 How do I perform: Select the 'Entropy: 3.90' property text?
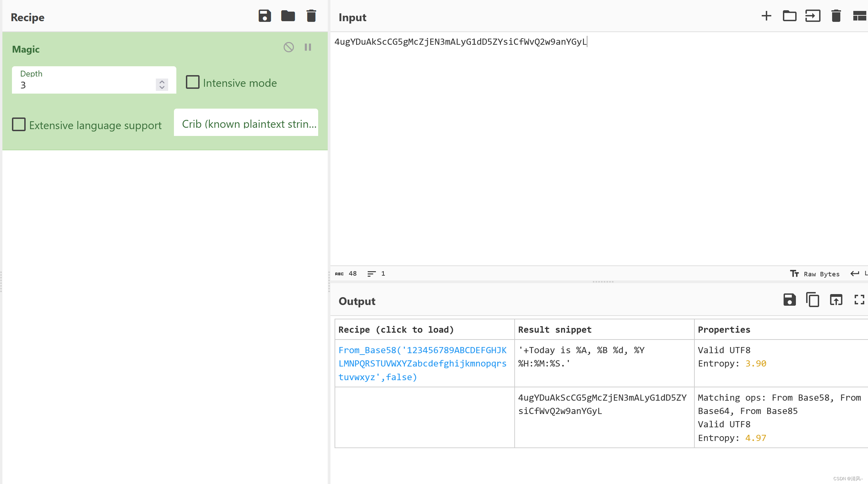732,363
